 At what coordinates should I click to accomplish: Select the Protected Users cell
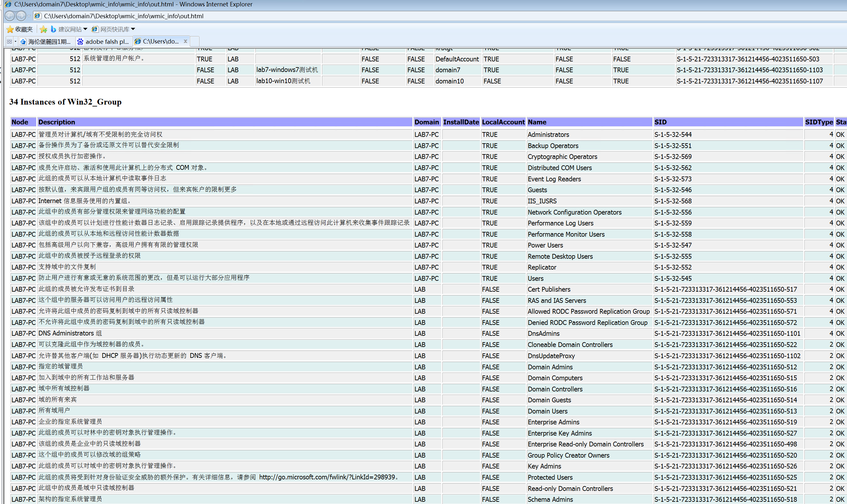(589, 477)
